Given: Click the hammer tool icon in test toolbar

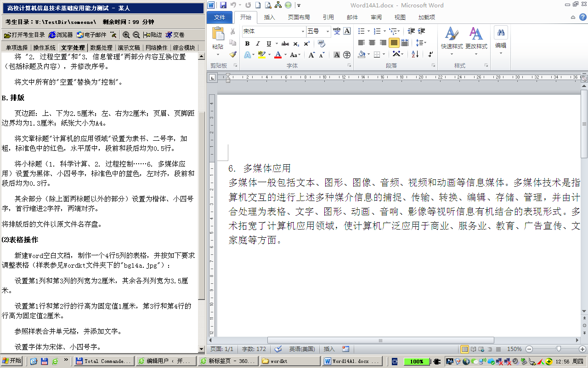Looking at the screenshot, I should pos(113,35).
